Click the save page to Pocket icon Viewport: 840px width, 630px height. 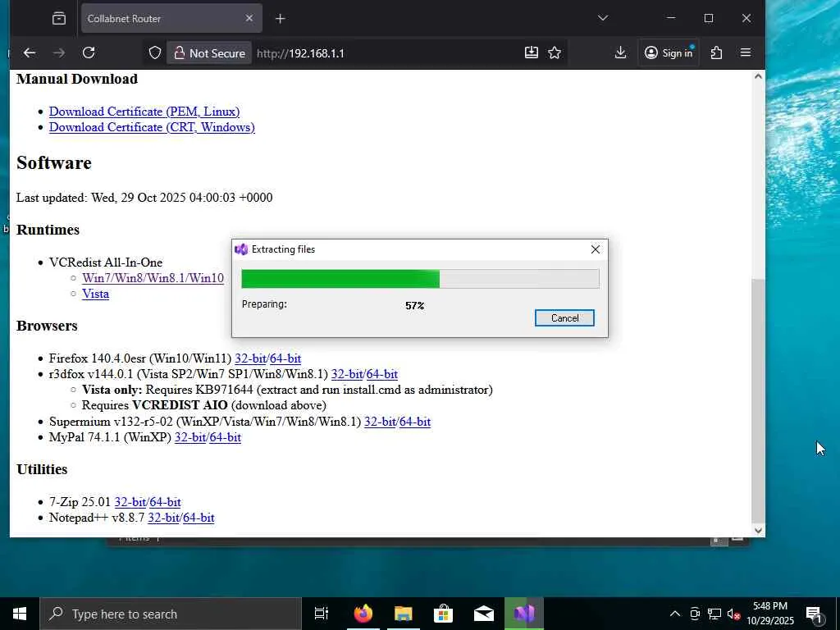coord(531,52)
